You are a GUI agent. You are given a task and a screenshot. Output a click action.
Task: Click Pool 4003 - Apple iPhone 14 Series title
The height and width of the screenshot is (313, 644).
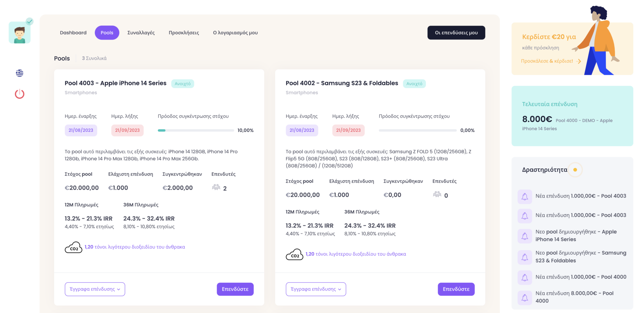pyautogui.click(x=115, y=83)
